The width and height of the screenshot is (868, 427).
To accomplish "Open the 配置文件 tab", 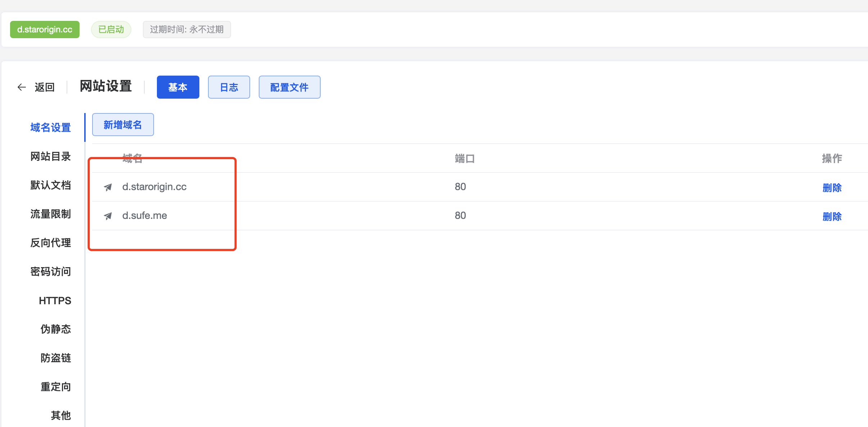I will tap(289, 87).
